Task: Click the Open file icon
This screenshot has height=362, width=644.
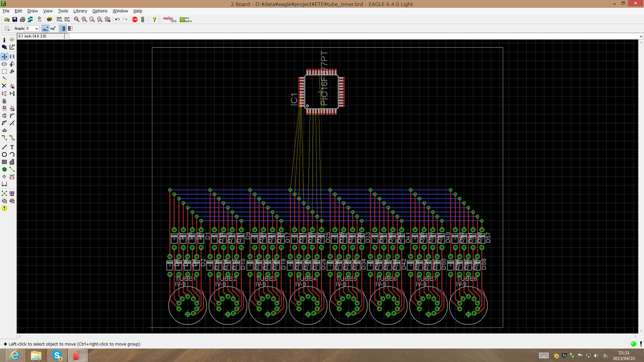Action: click(x=7, y=20)
